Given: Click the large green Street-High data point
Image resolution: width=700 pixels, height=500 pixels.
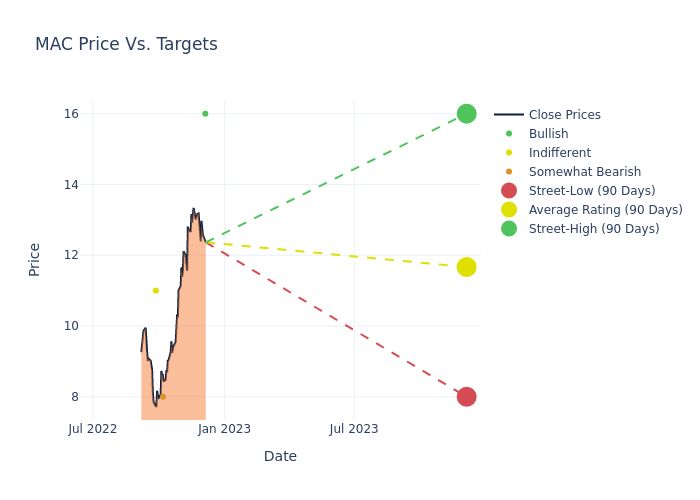Looking at the screenshot, I should (466, 114).
